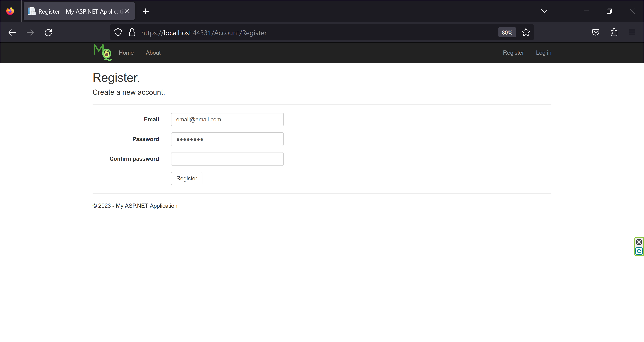Open a new browser tab
This screenshot has height=342, width=644.
click(x=146, y=11)
